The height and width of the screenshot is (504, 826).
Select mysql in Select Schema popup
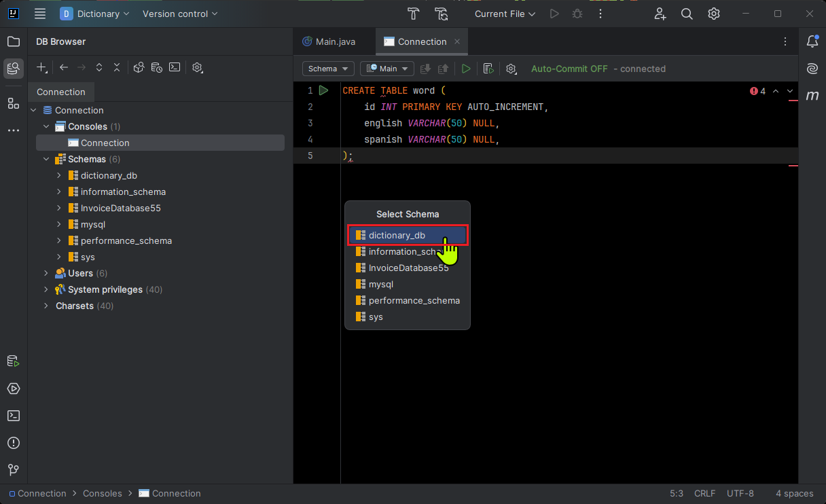(380, 284)
